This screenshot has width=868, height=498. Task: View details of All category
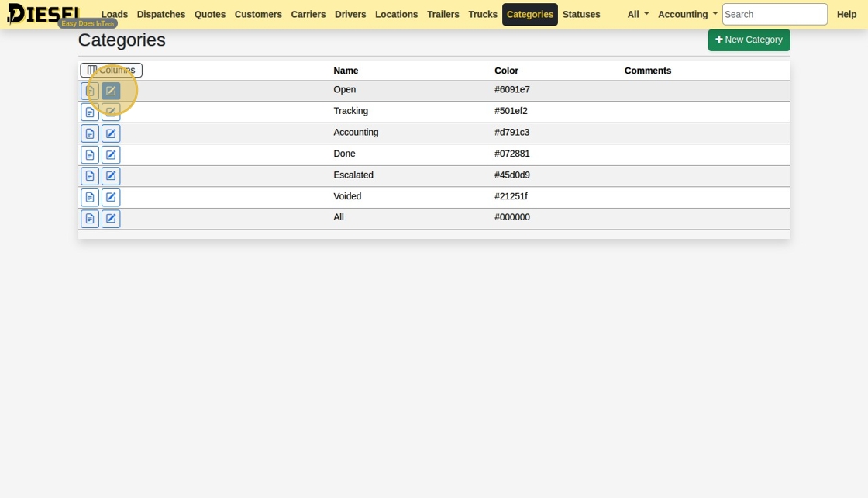tap(90, 219)
